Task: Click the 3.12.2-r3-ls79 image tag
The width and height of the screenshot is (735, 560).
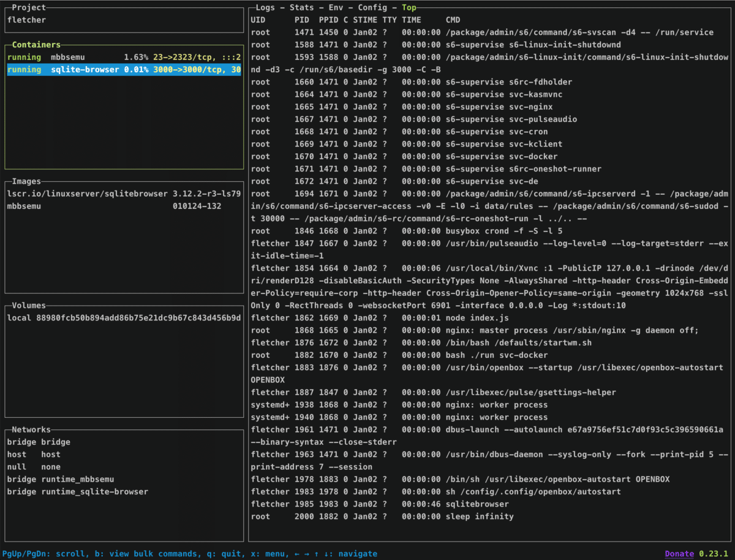Action: 207,194
